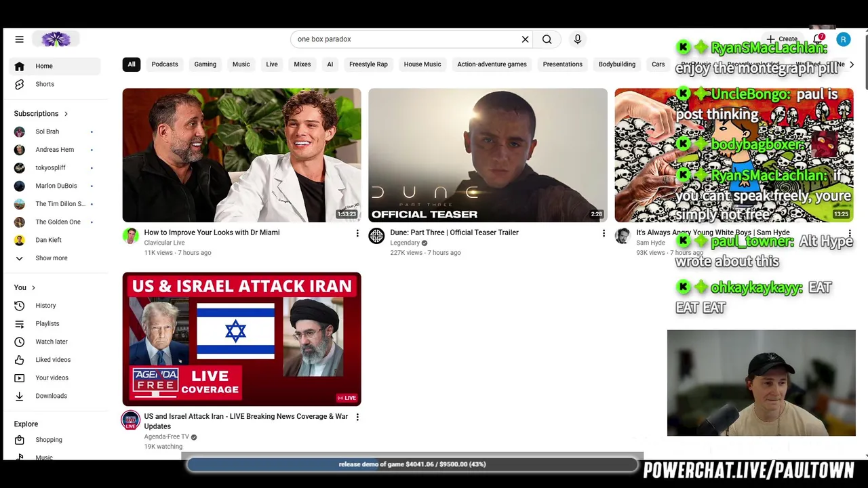Select the AI chip
Screen dimensions: 868x488
(x=330, y=64)
